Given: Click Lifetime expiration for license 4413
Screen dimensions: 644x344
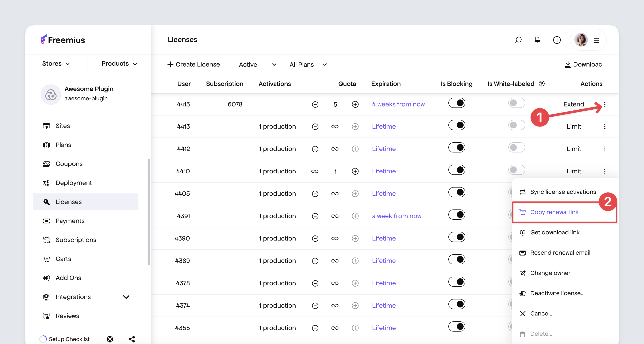Looking at the screenshot, I should (384, 126).
